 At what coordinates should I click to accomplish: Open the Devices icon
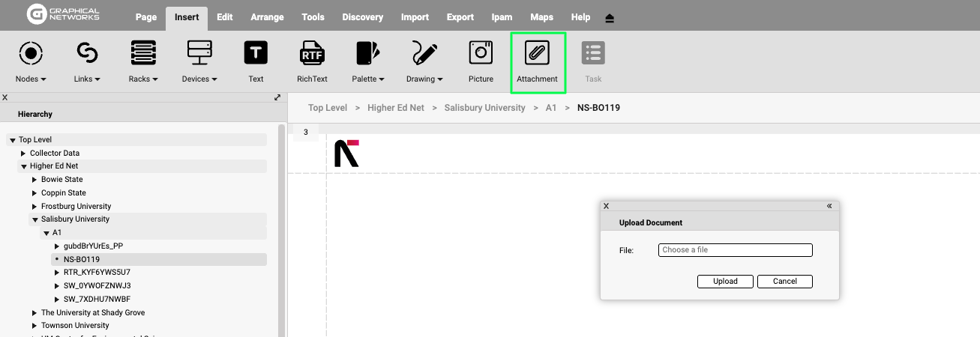coord(199,53)
